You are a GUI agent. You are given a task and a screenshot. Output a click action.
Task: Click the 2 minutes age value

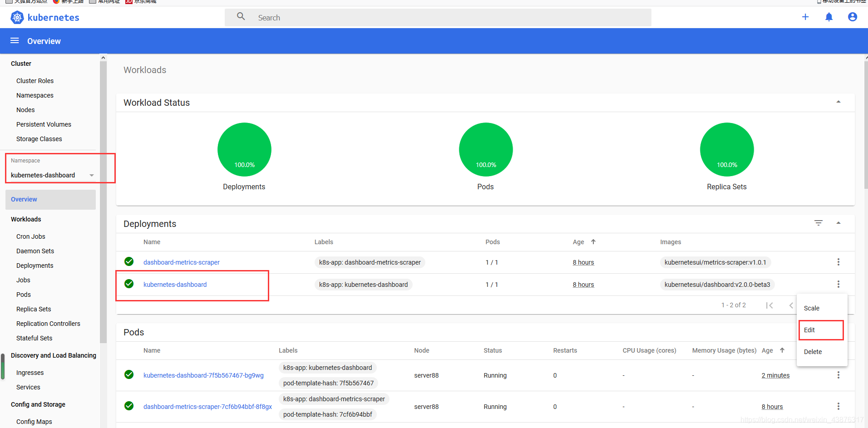coord(775,375)
